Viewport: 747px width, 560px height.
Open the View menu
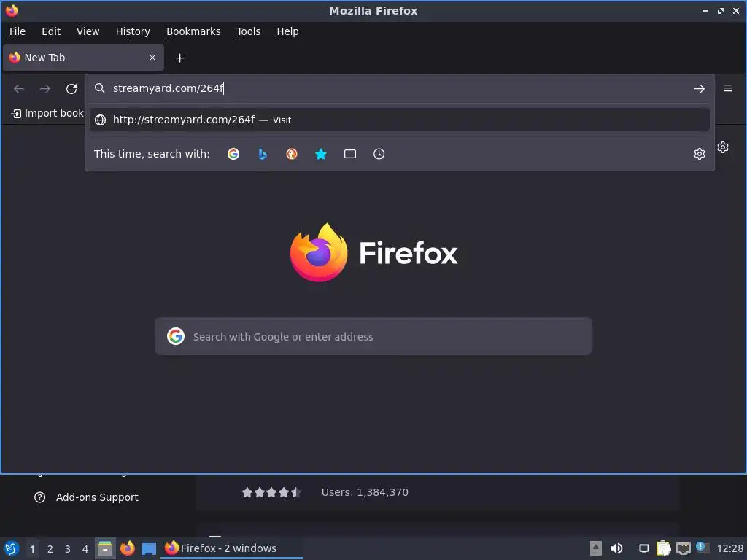88,31
